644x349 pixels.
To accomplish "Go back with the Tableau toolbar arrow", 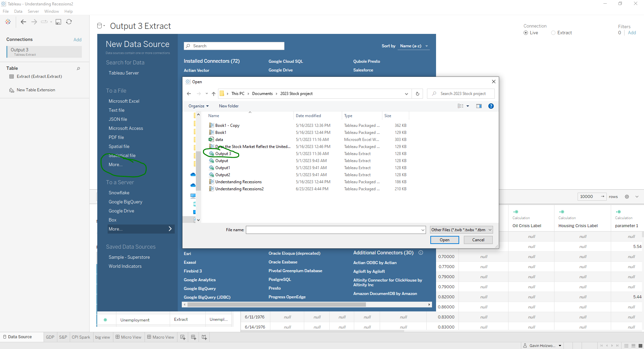I will click(x=23, y=22).
